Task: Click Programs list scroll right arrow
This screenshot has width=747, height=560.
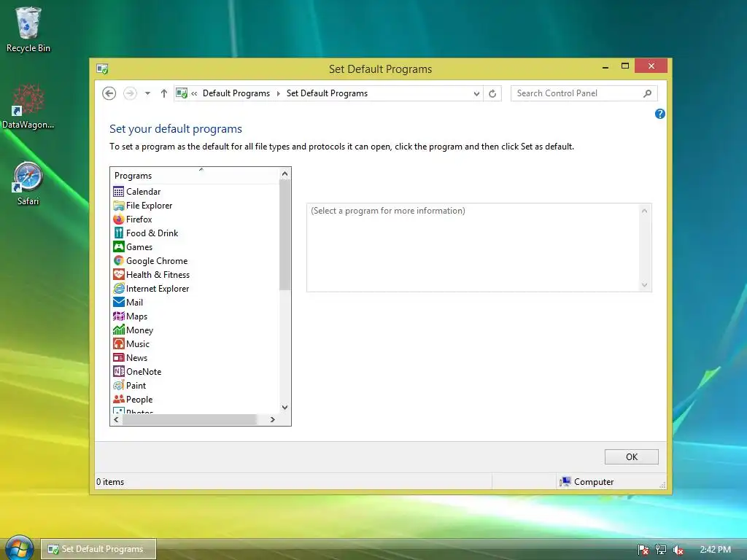Action: (x=273, y=419)
